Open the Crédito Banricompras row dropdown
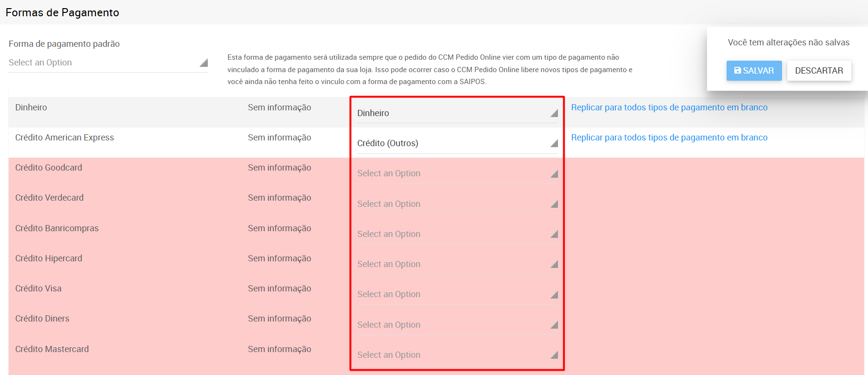868x375 pixels. click(x=458, y=234)
